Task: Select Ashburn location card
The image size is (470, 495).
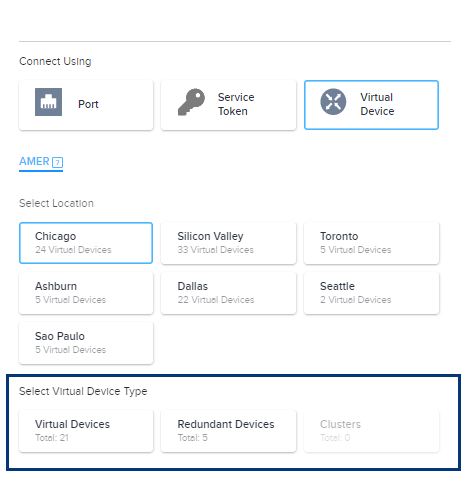Action: coord(86,293)
